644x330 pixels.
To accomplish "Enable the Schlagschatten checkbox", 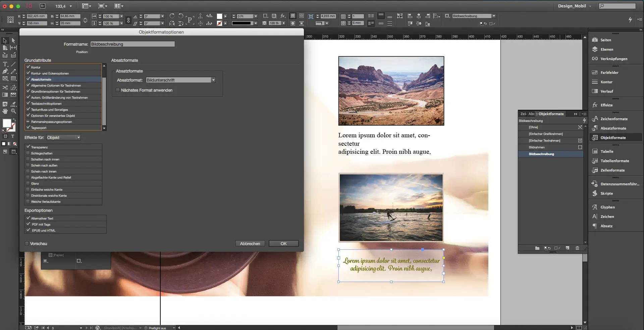I will [x=28, y=153].
